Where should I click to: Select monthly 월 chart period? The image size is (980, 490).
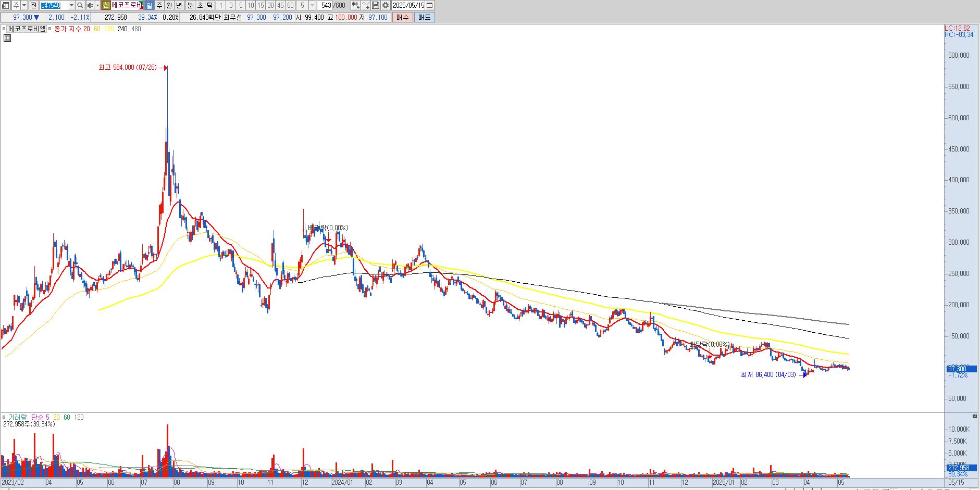coord(169,5)
